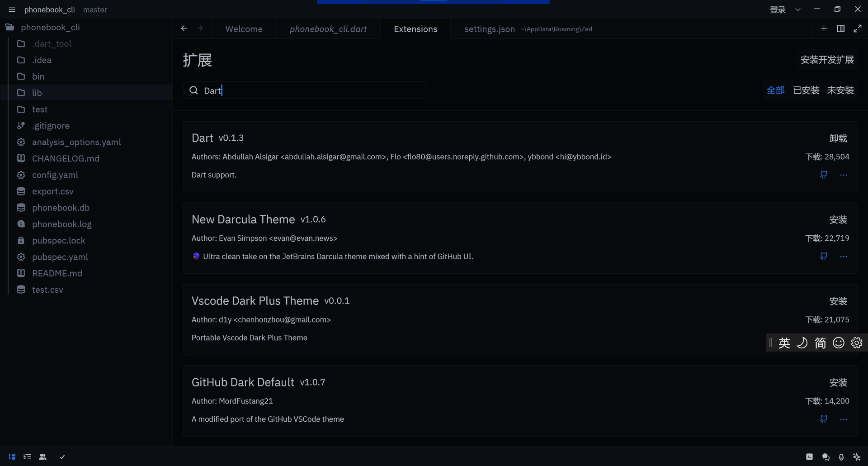868x466 pixels.
Task: Show diagnostics via the checkmark icon
Action: 62,457
